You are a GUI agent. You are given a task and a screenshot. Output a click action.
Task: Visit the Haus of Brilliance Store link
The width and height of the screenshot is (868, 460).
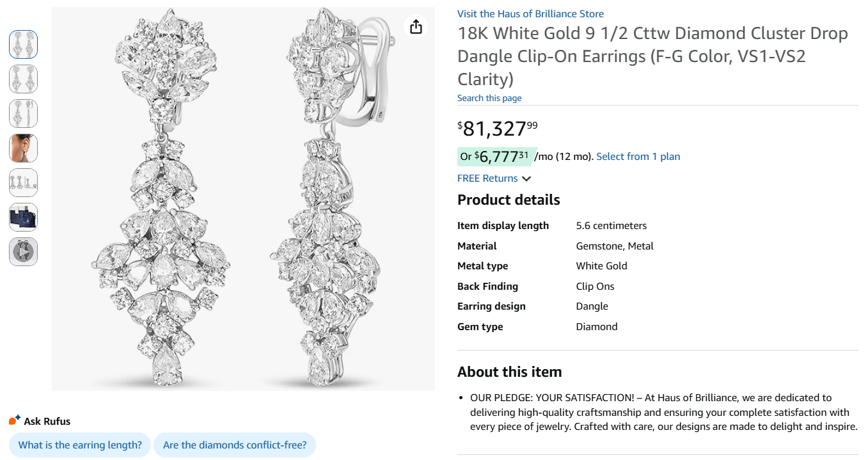coord(530,13)
